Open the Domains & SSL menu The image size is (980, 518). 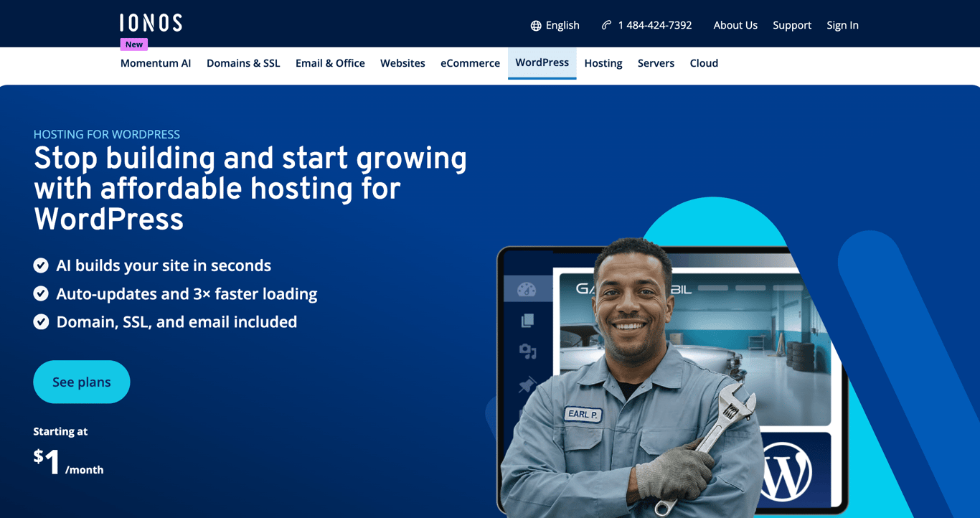coord(243,63)
